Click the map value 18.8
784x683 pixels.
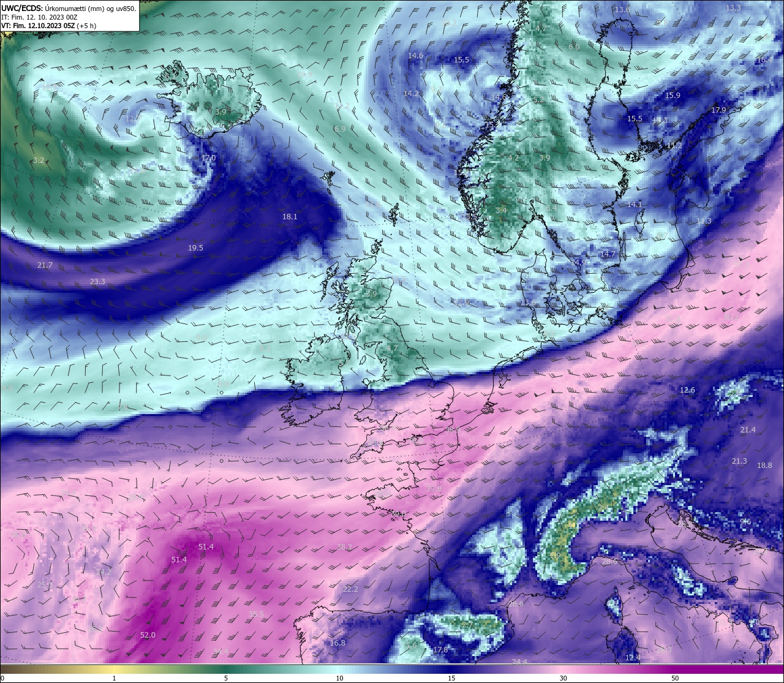(764, 466)
